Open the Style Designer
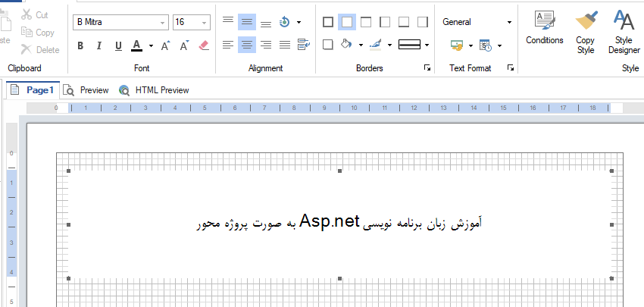The width and height of the screenshot is (644, 307). [x=624, y=33]
